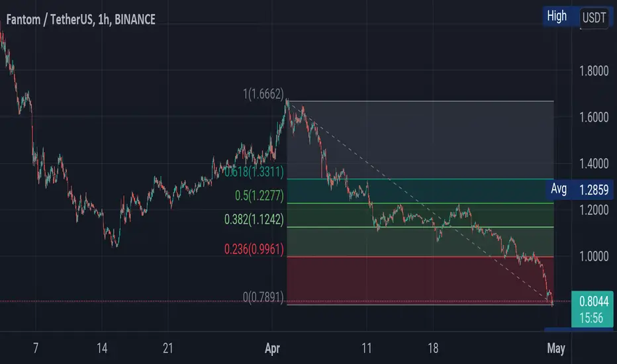Select Fibonacci level 1(1.6662) label
Viewport: 617px width, 364px height.
[263, 94]
